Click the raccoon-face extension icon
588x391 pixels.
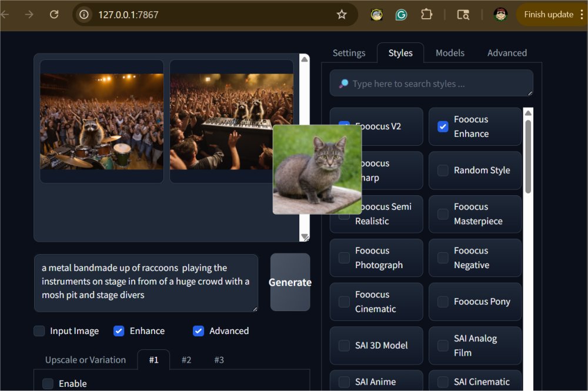point(376,15)
